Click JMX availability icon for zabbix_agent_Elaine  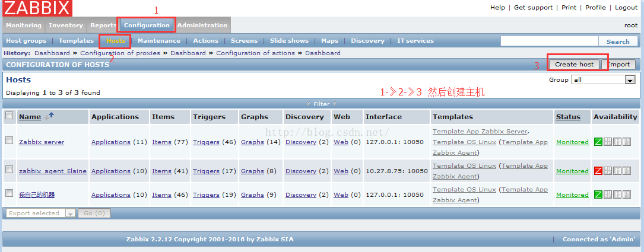[x=617, y=171]
